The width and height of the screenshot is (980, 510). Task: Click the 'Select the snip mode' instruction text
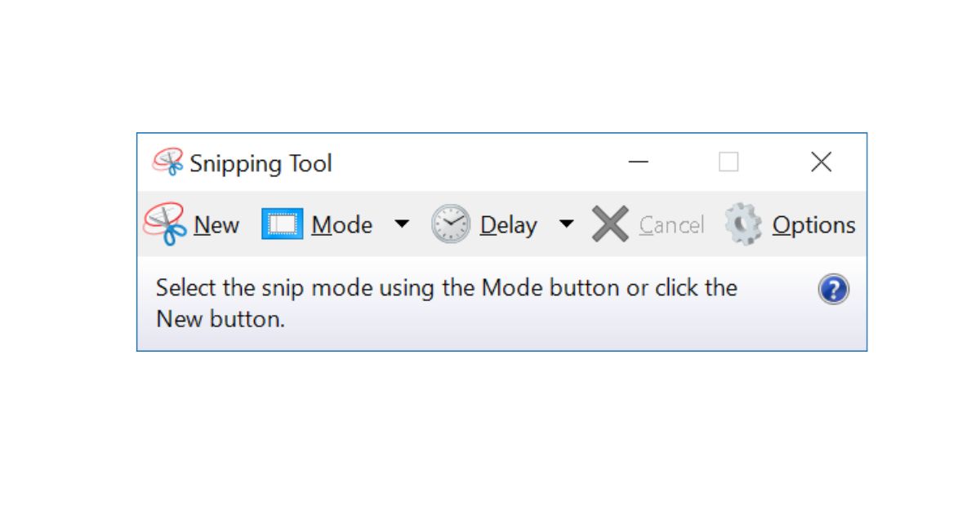click(446, 303)
